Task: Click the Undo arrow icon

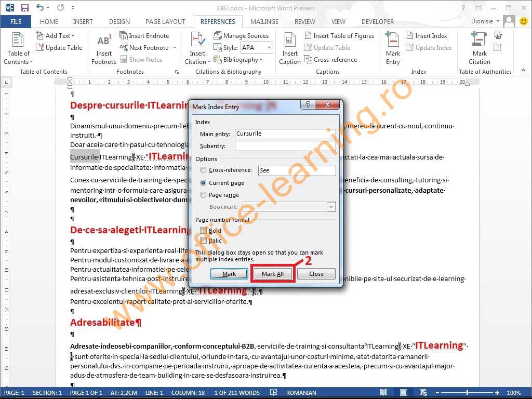Action: (39, 7)
